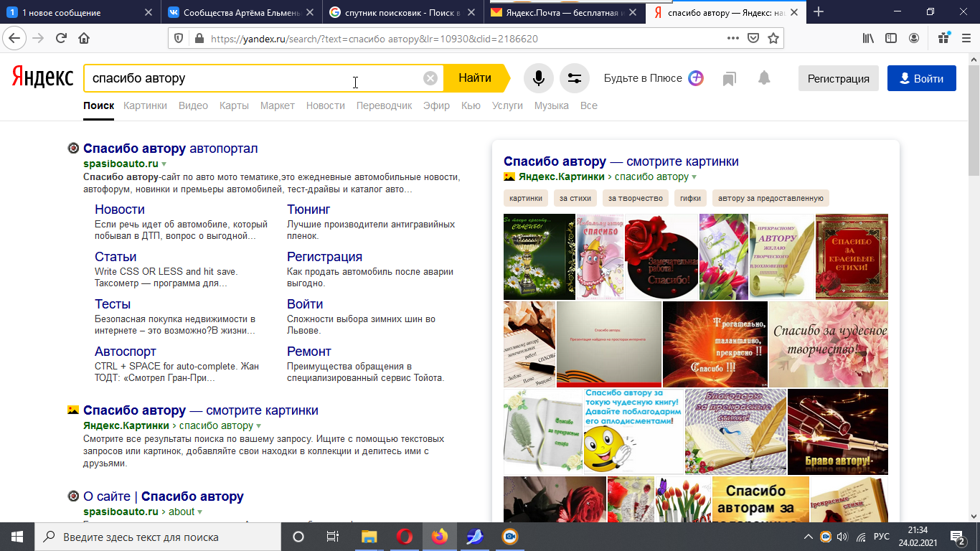Open the Yandex Plus icon
Viewport: 980px width, 551px height.
[x=696, y=78]
